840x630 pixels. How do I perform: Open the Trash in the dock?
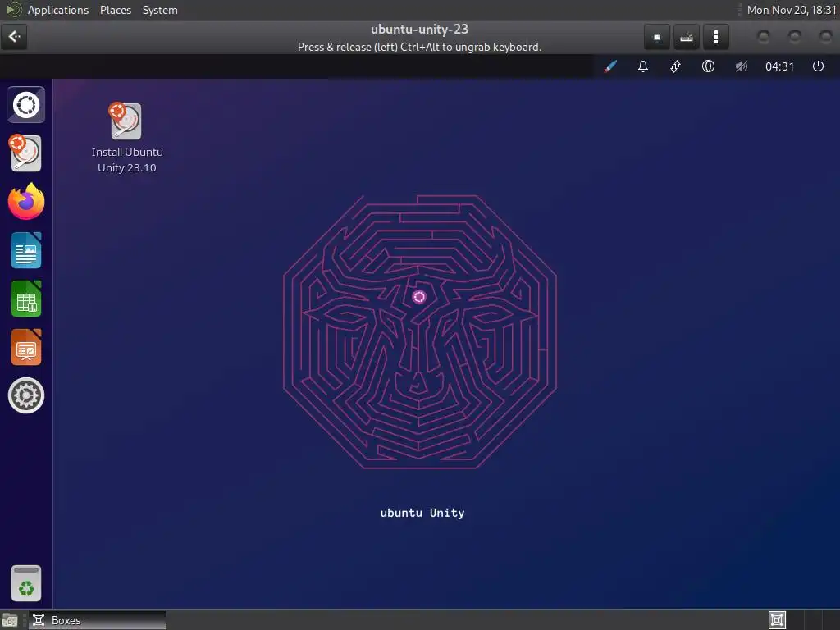26,583
